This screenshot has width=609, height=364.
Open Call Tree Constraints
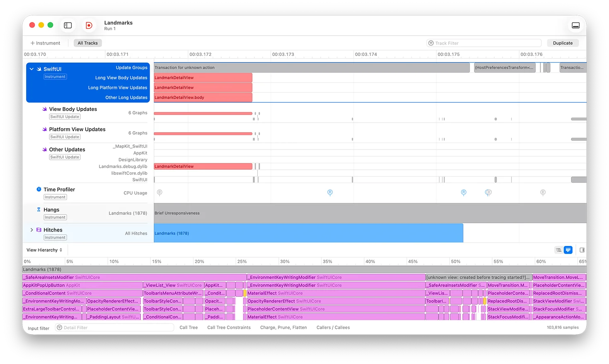coord(229,328)
